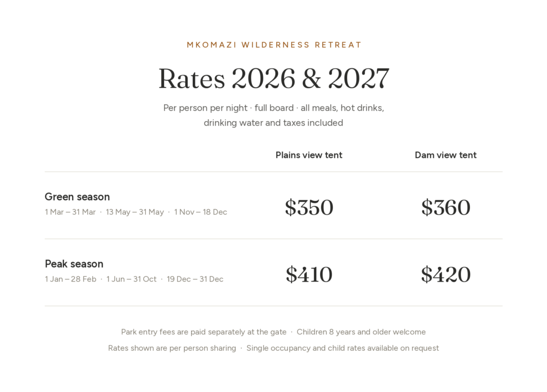Viewport: 547px width, 392px height.
Task: Click the single occupancy and child rates note
Action: point(342,348)
